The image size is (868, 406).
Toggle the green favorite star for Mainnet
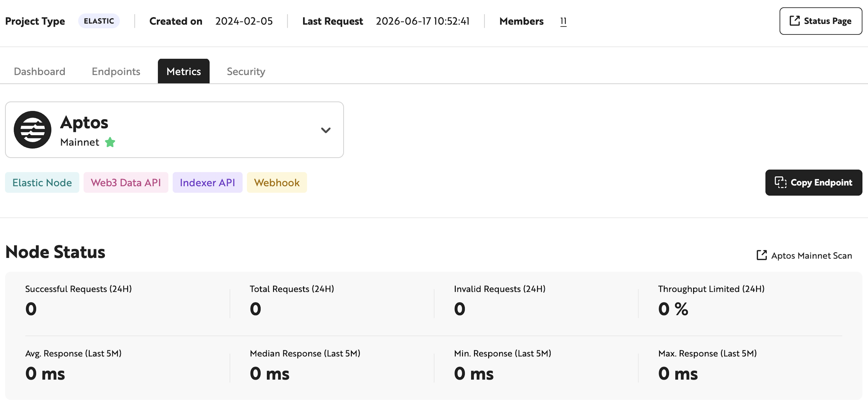[x=110, y=142]
